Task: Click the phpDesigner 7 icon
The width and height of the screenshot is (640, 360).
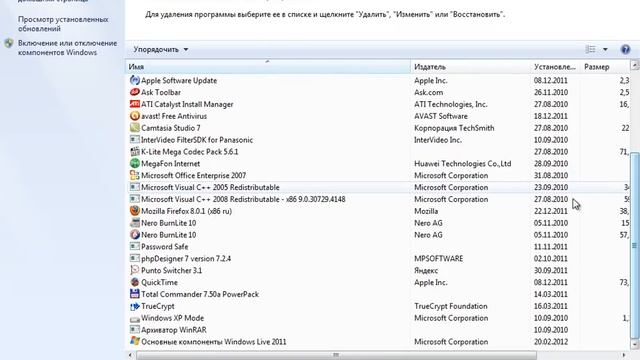Action: pyautogui.click(x=134, y=258)
